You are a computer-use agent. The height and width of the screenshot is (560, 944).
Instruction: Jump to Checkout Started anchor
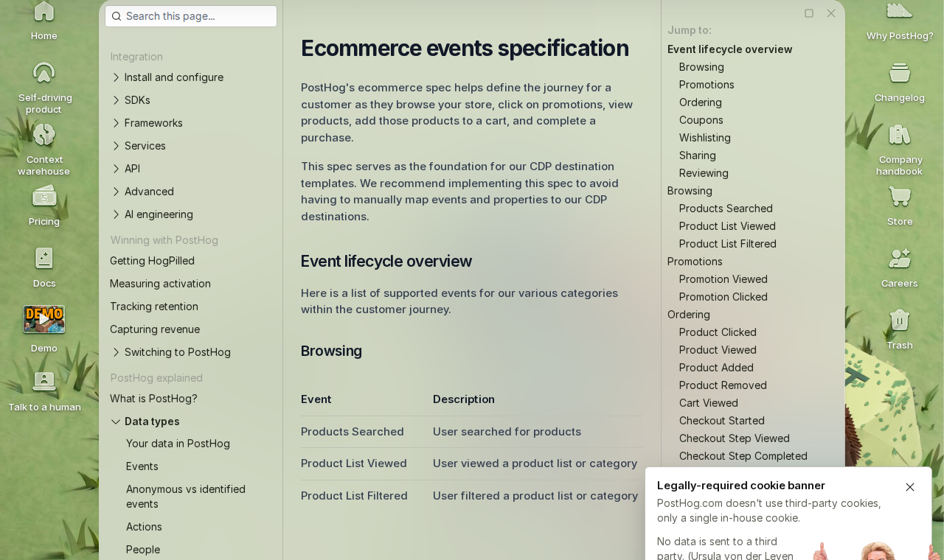[722, 421]
